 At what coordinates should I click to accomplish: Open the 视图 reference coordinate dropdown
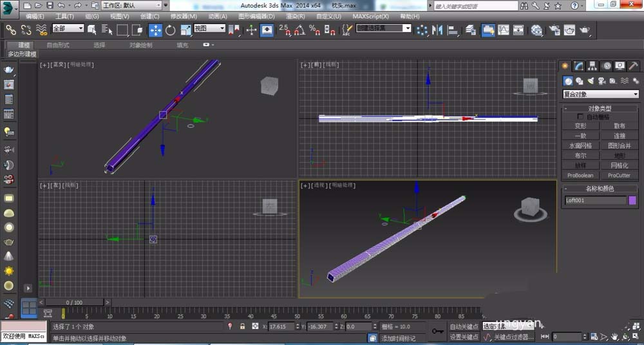pyautogui.click(x=209, y=29)
